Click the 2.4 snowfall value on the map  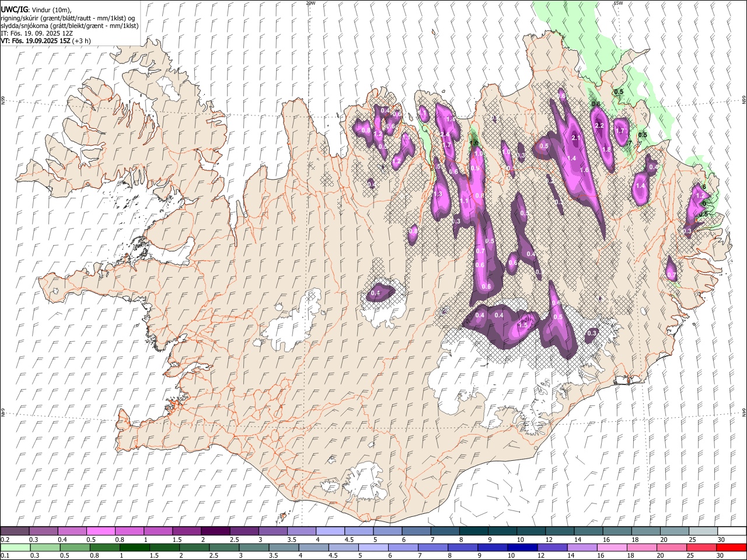coord(445,134)
